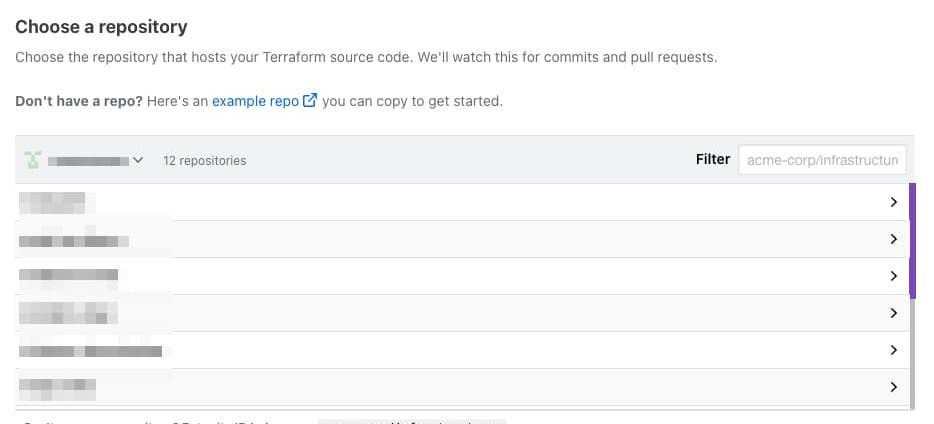The width and height of the screenshot is (934, 424).
Task: Open the organization selector dropdown chevron
Action: tap(139, 160)
